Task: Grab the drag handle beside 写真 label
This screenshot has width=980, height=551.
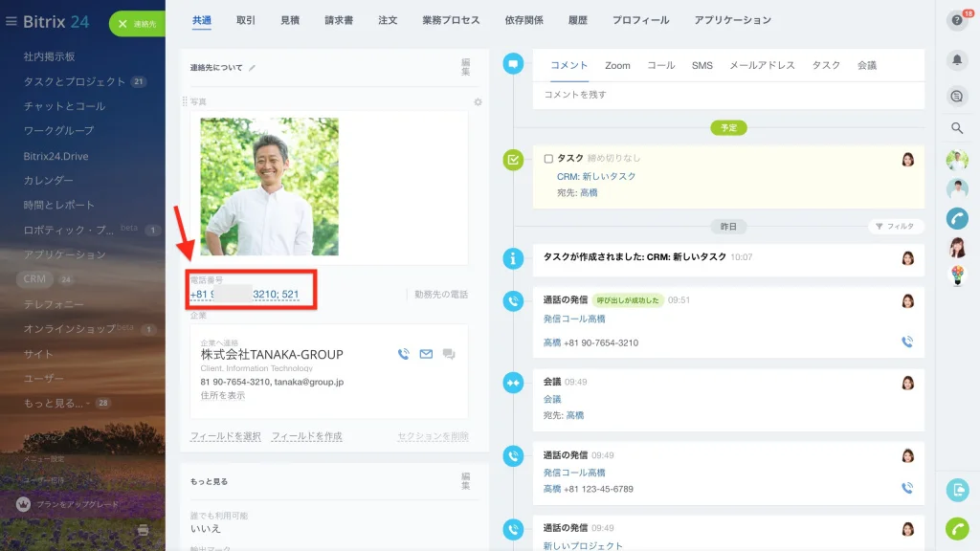Action: (x=185, y=101)
